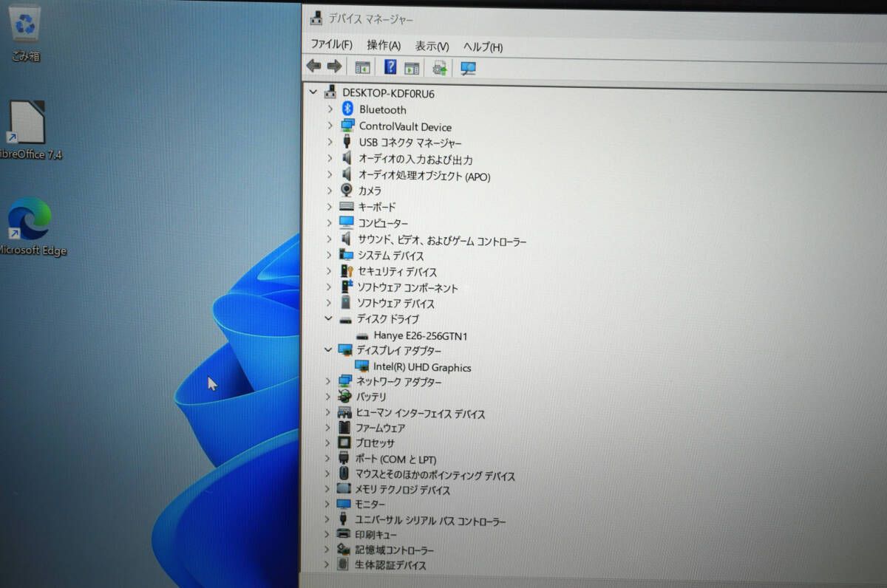Viewport: 887px width, 588px height.
Task: Expand the プロセッサ category
Action: 329,443
